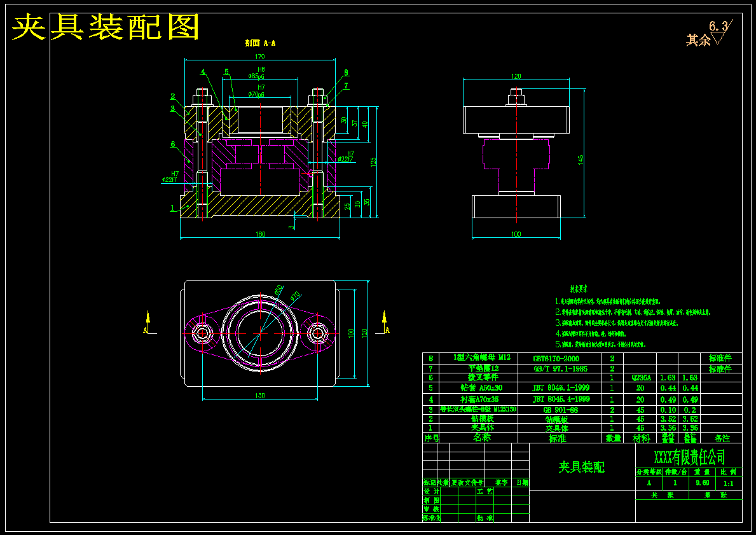Image resolution: width=756 pixels, height=535 pixels.
Task: Click the 批准 label in title block
Action: pyautogui.click(x=485, y=518)
